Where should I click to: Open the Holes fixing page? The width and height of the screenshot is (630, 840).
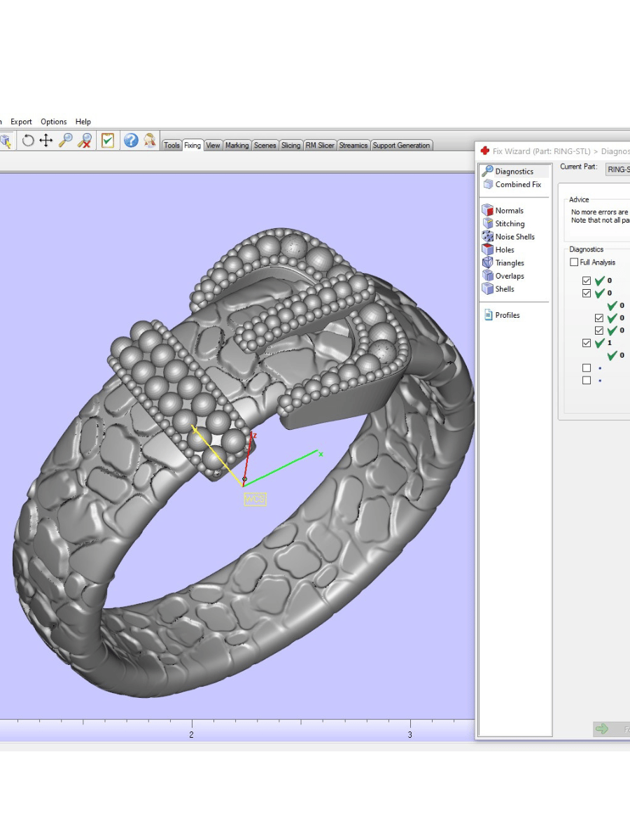pyautogui.click(x=505, y=250)
